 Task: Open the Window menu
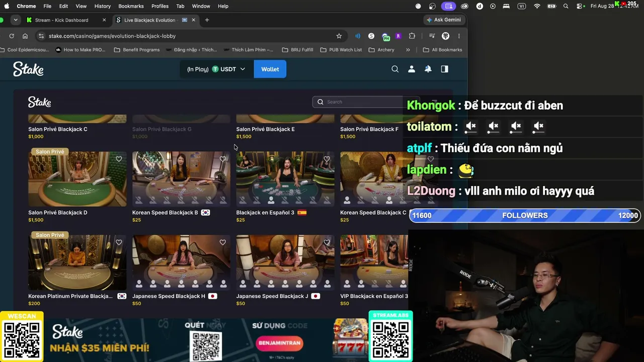tap(201, 6)
